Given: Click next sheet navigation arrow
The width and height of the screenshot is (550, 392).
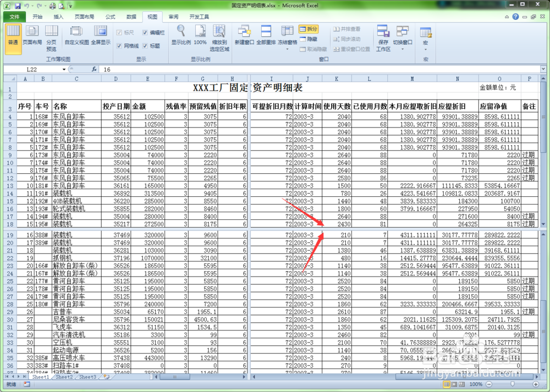Looking at the screenshot, I should pyautogui.click(x=19, y=377).
